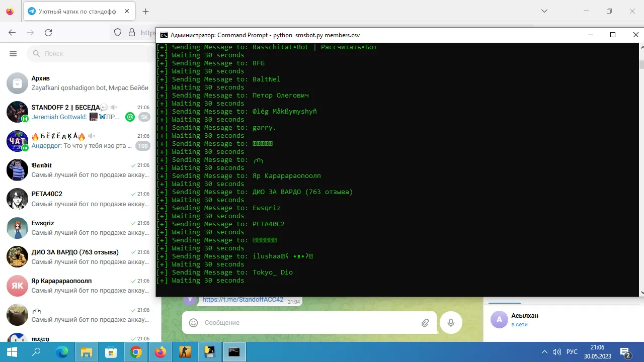Click line 'Sending Message to: BFG'
644x362 pixels.
[210, 63]
